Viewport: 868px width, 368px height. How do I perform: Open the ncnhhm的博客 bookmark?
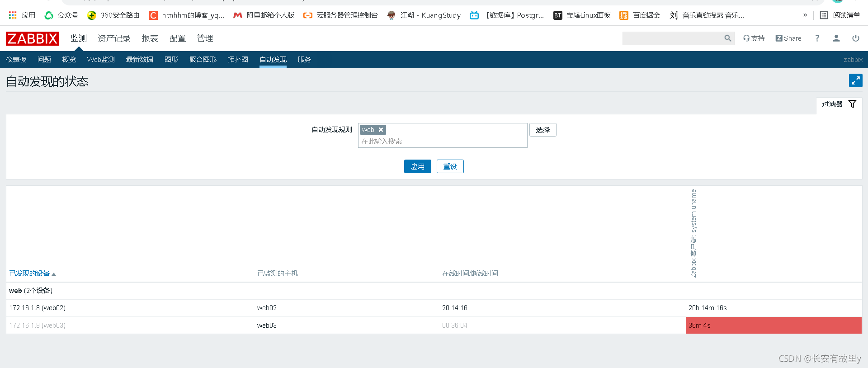click(x=187, y=15)
